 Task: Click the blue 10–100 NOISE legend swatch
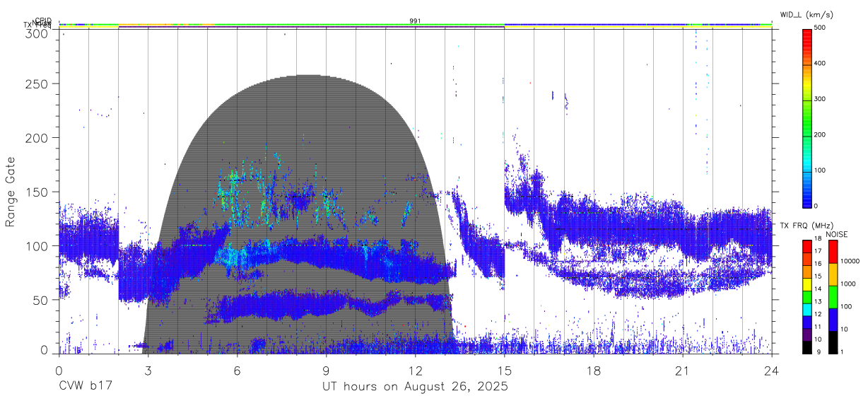(833, 319)
